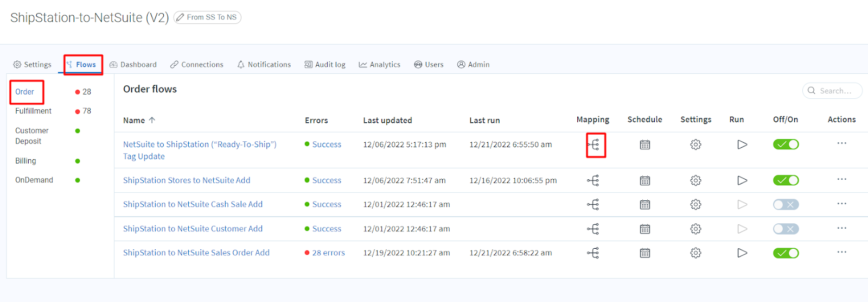The width and height of the screenshot is (868, 302).
Task: Click last run 12/16/2022 10:06:55 pm
Action: pyautogui.click(x=513, y=180)
